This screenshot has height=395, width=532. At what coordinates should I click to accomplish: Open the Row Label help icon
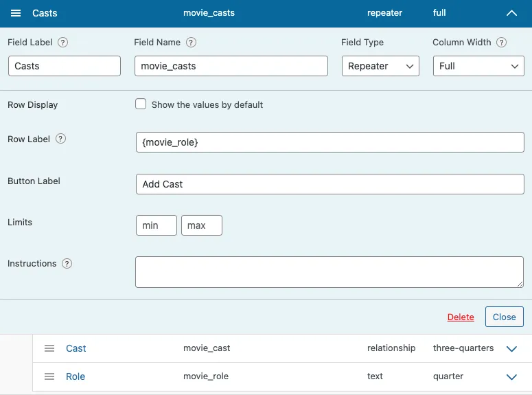(60, 139)
